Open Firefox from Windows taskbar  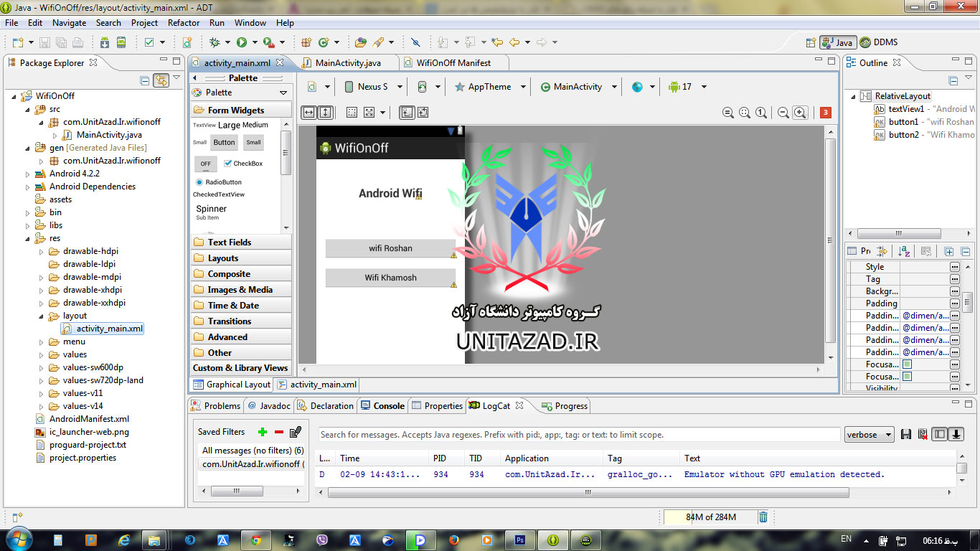pyautogui.click(x=453, y=540)
